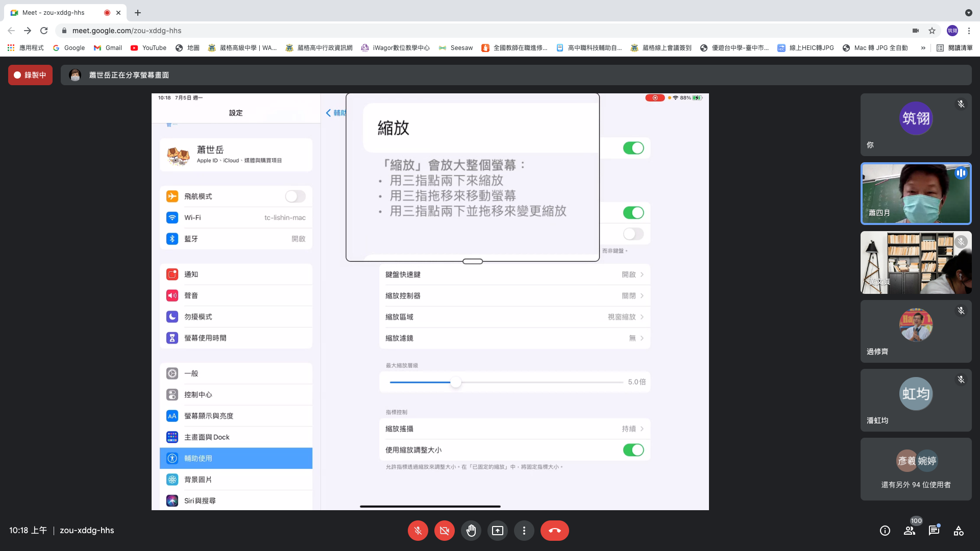
Task: Expand hidden bookmarks overflow chevron
Action: point(923,48)
